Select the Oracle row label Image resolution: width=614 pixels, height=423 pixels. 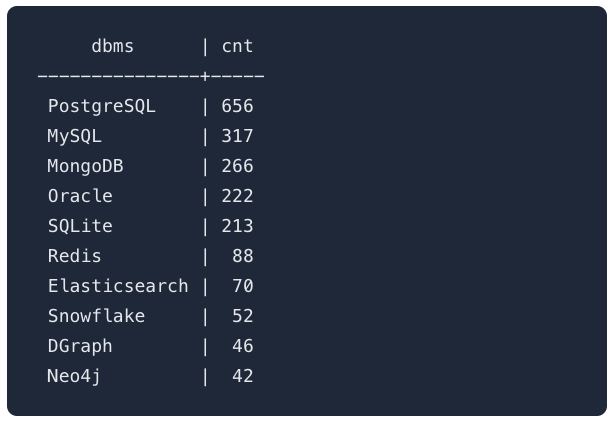pyautogui.click(x=80, y=196)
